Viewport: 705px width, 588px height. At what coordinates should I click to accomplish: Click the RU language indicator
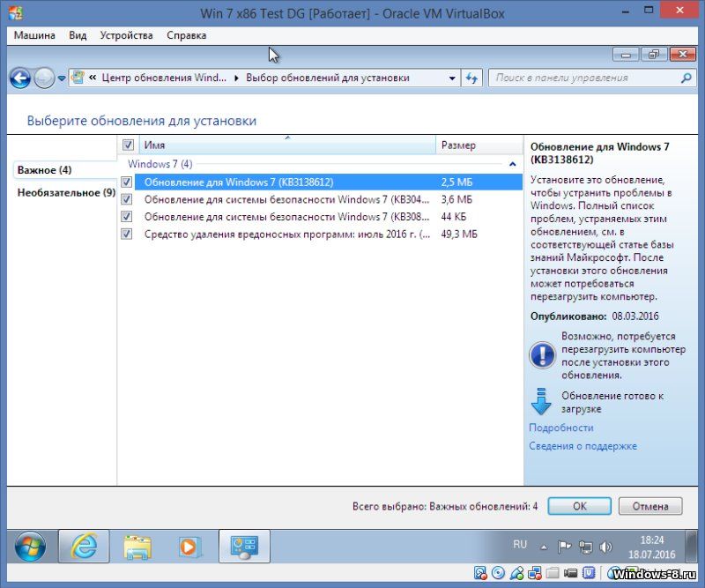pos(520,544)
